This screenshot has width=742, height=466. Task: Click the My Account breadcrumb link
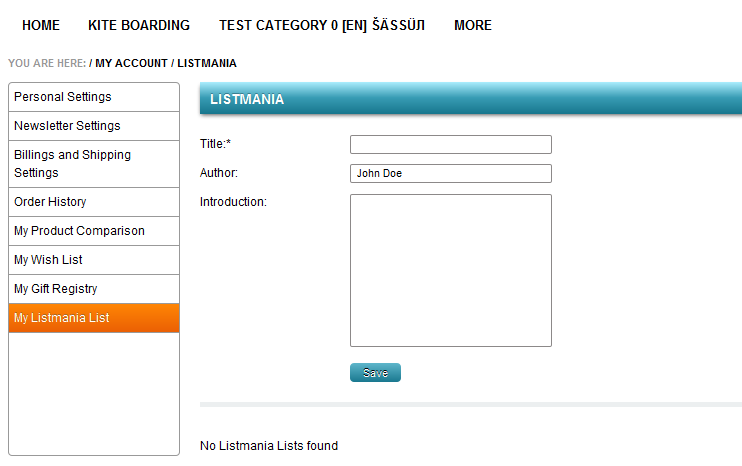[x=131, y=63]
